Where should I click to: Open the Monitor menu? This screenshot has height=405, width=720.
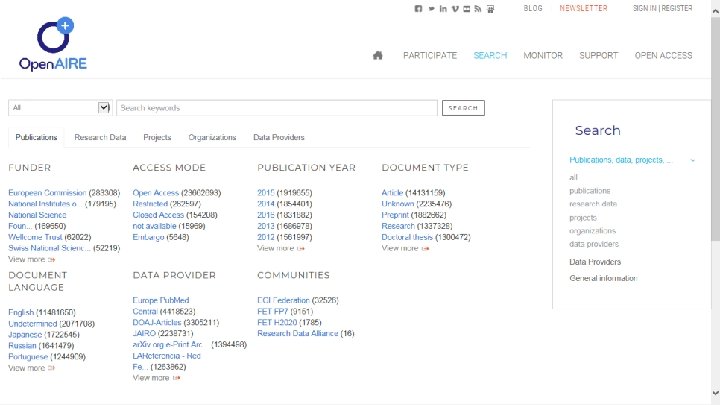click(x=543, y=55)
